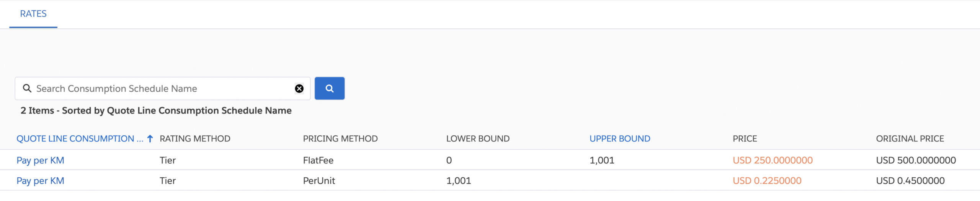Toggle sort arrow on Quote Line Consumption column

click(x=150, y=139)
